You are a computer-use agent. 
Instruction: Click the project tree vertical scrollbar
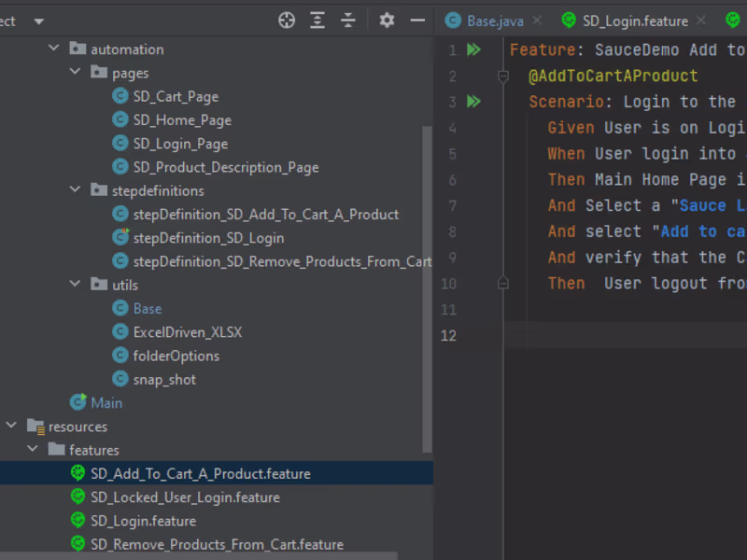(427, 289)
